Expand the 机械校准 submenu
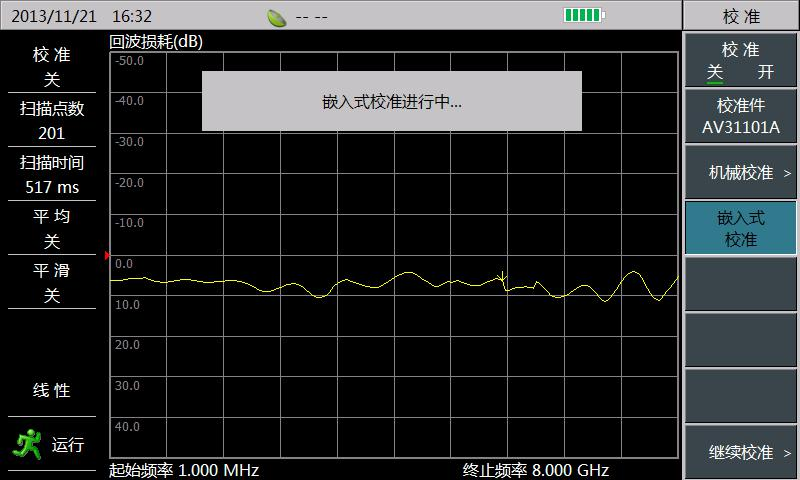Viewport: 800px width, 480px height. coord(740,172)
